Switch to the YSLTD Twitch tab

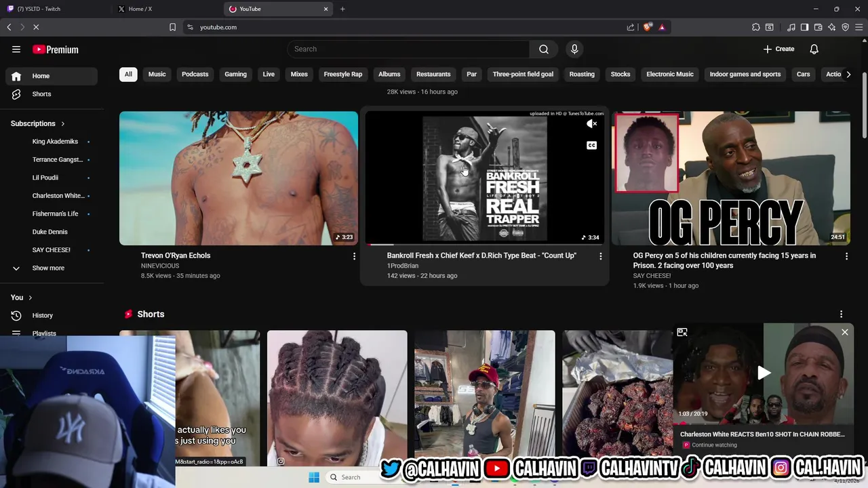pos(55,9)
